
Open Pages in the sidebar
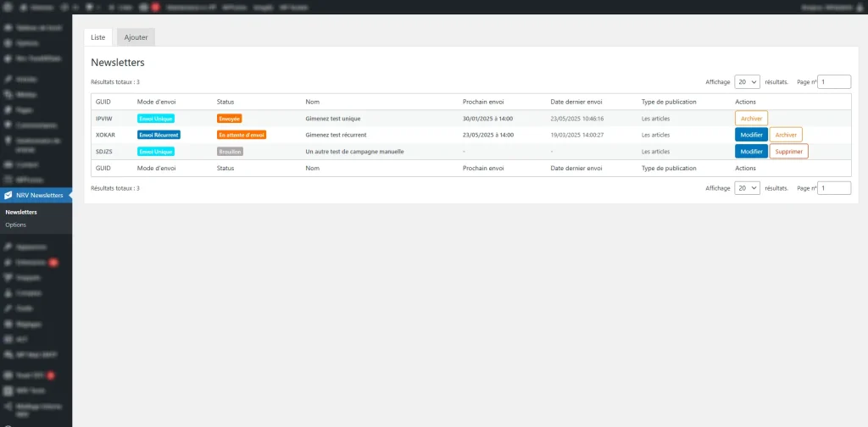tap(36, 110)
